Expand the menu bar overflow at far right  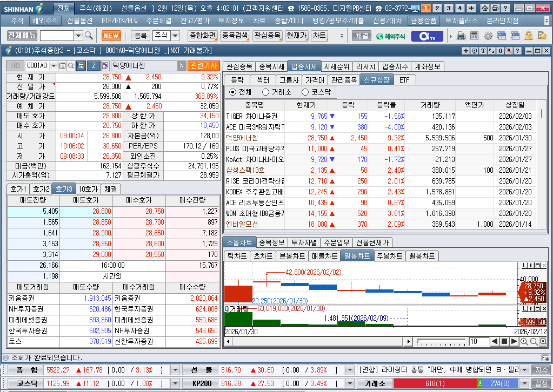547,21
